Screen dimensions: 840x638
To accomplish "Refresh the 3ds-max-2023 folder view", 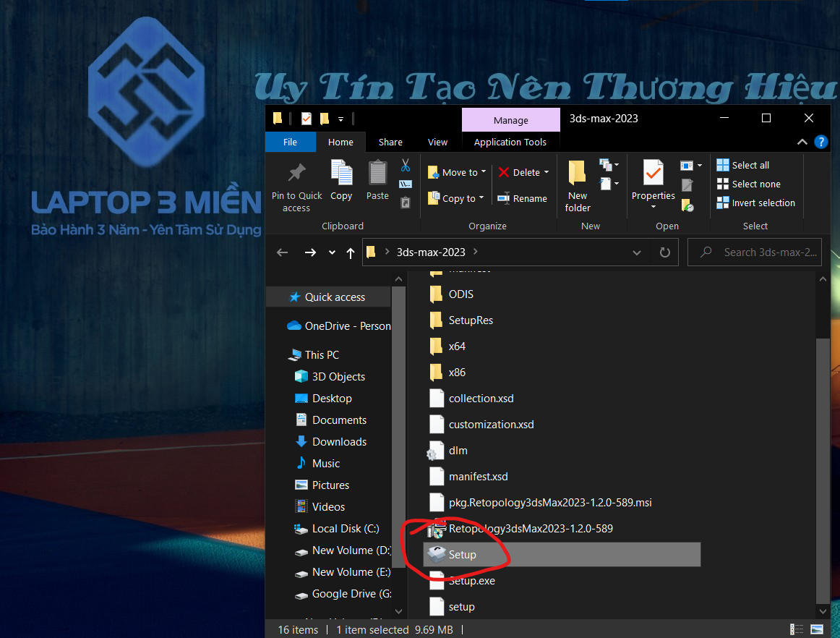I will [664, 252].
